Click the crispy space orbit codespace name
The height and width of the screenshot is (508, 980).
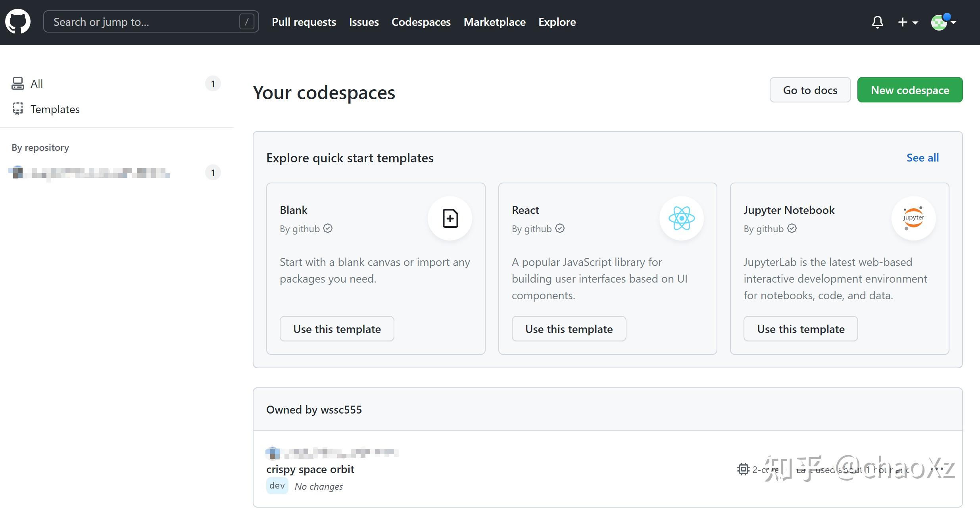(x=310, y=469)
